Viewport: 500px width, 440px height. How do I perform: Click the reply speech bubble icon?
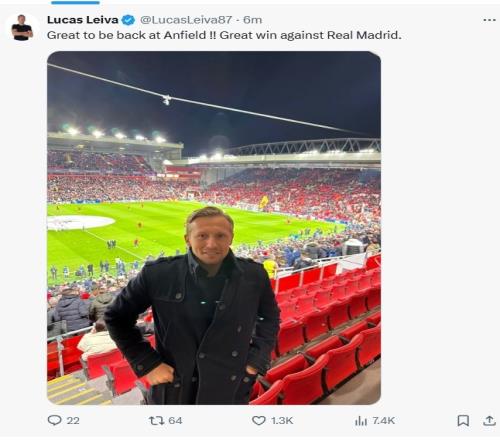(x=54, y=420)
